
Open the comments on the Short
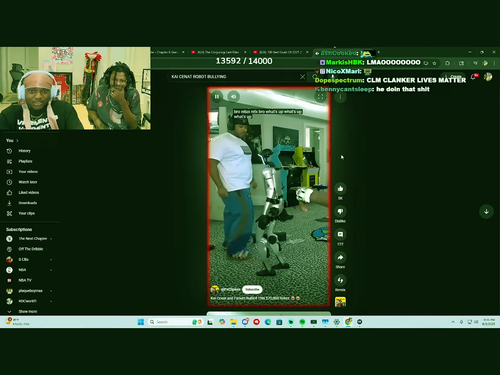point(340,234)
